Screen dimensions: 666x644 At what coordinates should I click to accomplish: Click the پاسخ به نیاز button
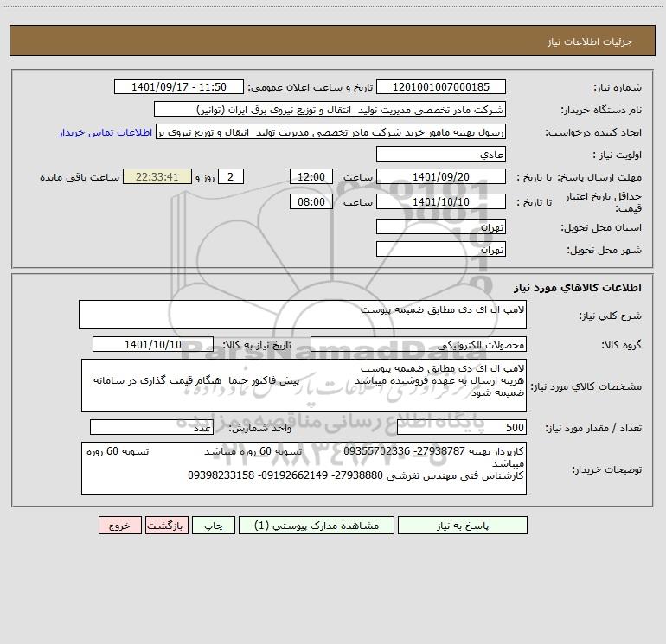tap(463, 526)
